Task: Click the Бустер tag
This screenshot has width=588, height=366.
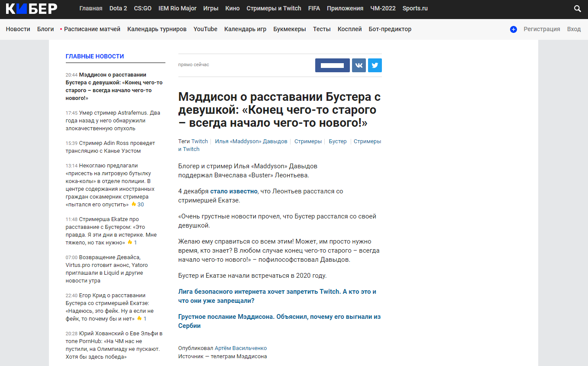Action: coord(338,141)
